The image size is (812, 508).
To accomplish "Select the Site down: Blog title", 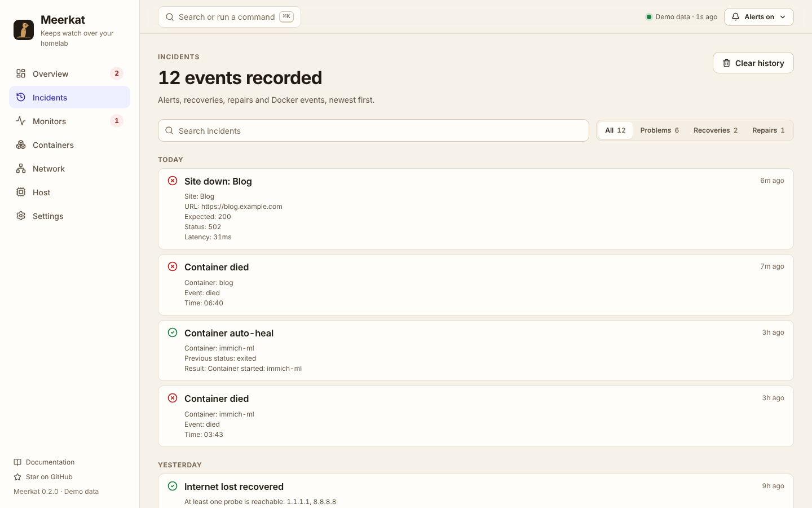I will 218,181.
